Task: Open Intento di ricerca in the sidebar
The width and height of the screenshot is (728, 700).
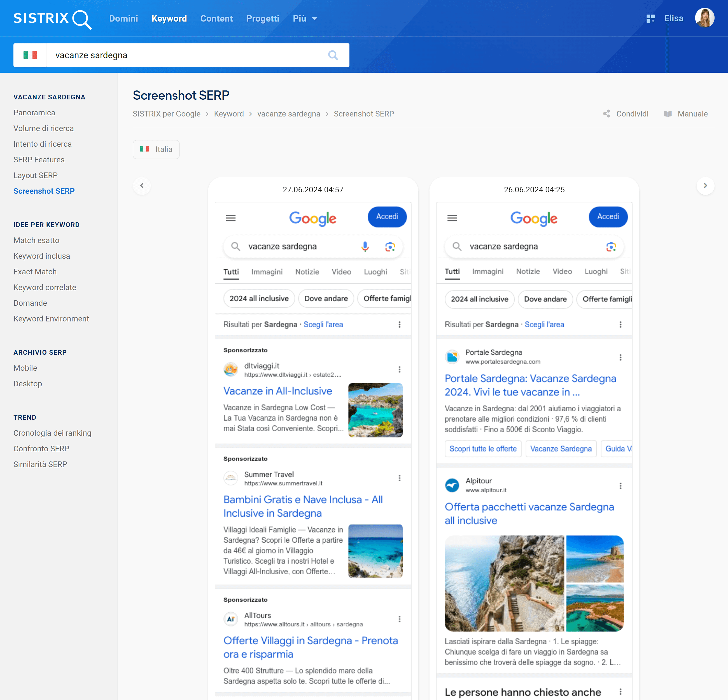Action: click(x=42, y=144)
